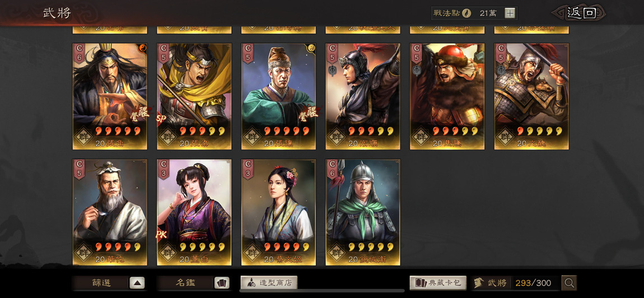Image resolution: width=644 pixels, height=298 pixels.
Task: Choose the 高順 general card
Action: 363,96
